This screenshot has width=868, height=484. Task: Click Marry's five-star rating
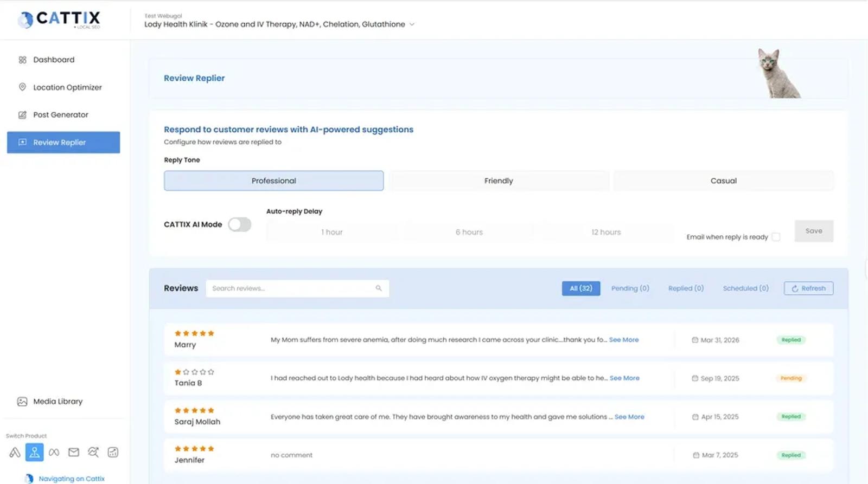click(x=194, y=333)
